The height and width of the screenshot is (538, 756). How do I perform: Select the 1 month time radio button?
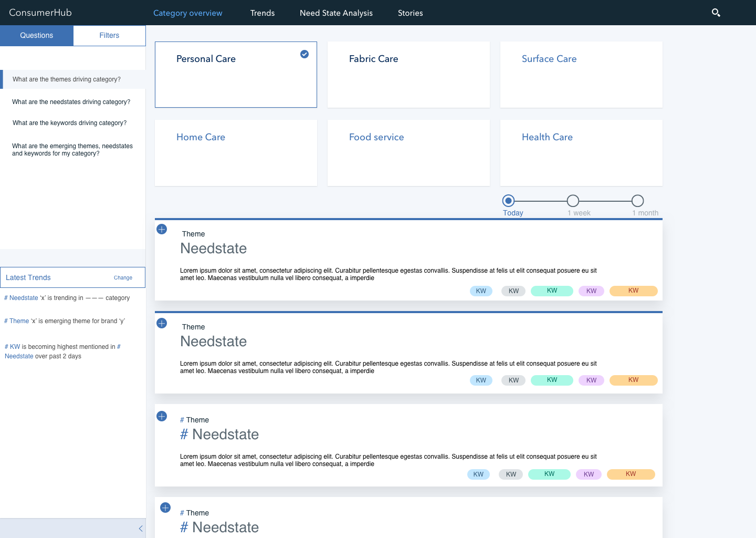(x=637, y=201)
